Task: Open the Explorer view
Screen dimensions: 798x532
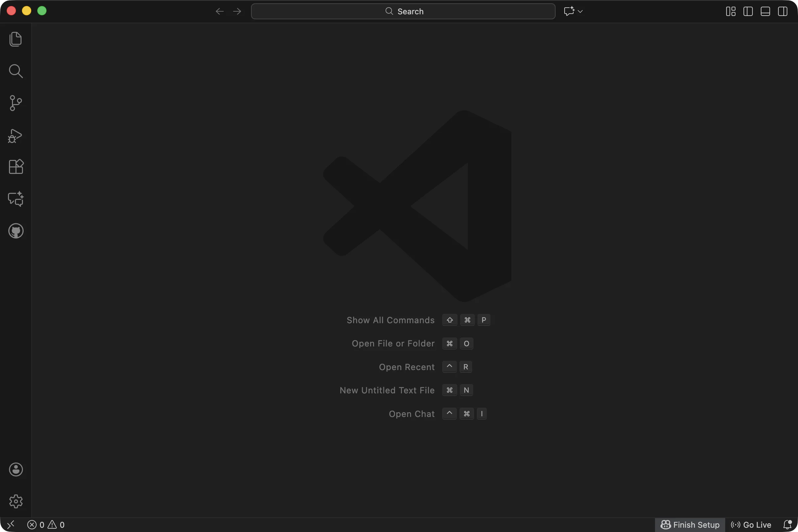Action: click(x=16, y=39)
